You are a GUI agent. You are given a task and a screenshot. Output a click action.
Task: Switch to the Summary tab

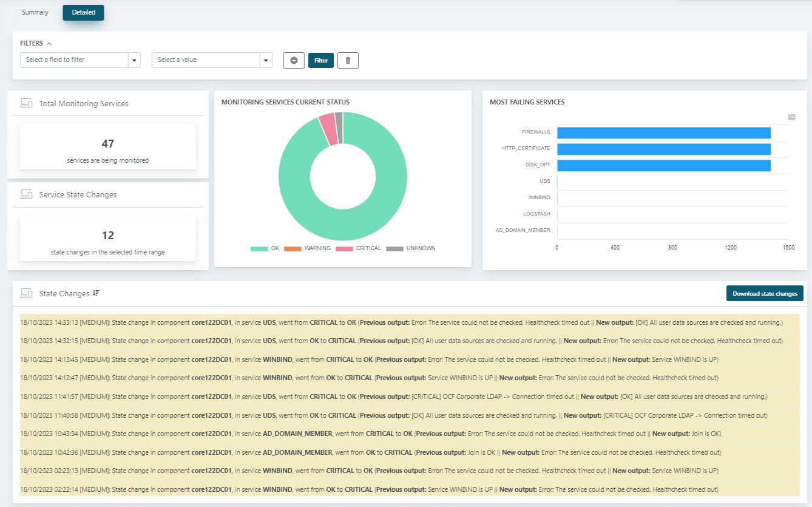click(x=35, y=12)
